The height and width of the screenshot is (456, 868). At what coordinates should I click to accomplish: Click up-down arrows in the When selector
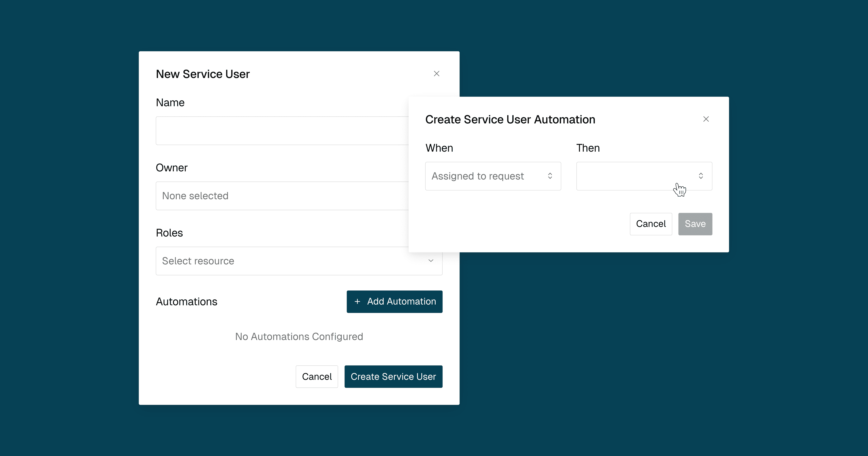550,176
